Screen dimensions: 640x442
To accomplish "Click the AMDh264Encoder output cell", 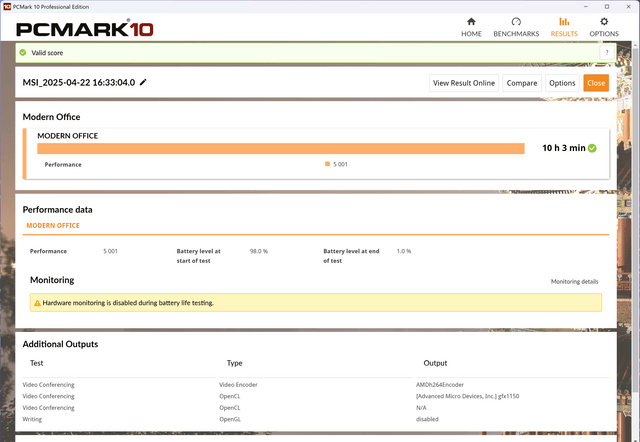I will (440, 384).
